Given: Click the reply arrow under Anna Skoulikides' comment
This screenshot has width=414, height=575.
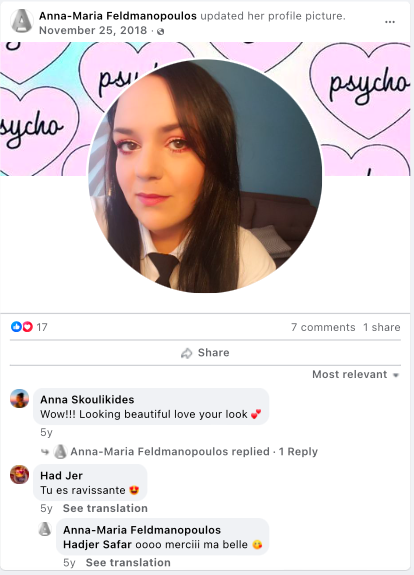Looking at the screenshot, I should click(x=45, y=452).
